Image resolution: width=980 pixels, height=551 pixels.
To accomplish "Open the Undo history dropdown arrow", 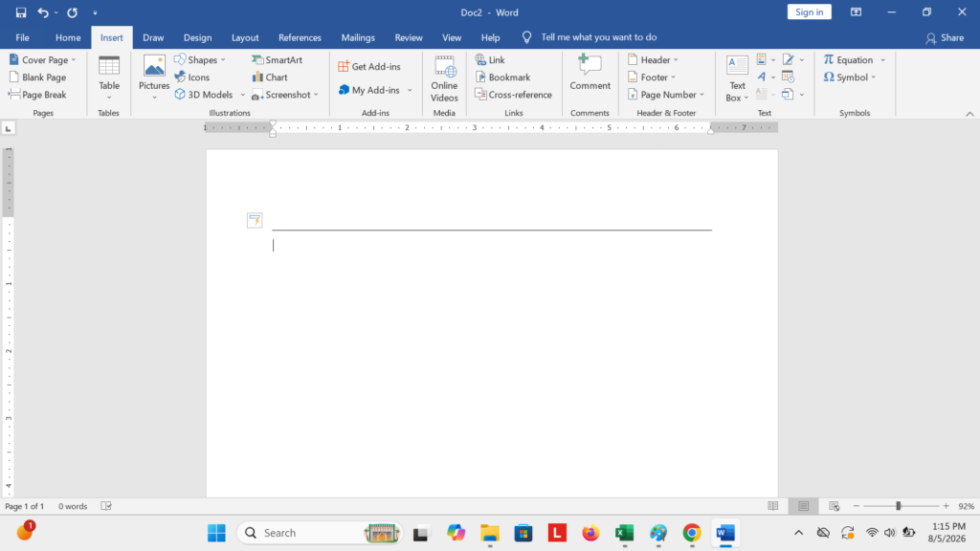I will click(x=56, y=12).
